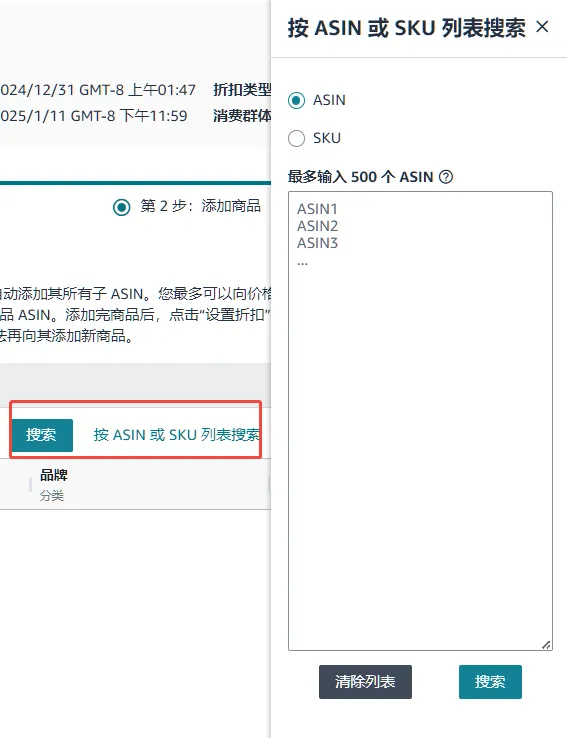567x738 pixels.
Task: Click inside the ASIN list text area
Action: point(420,421)
